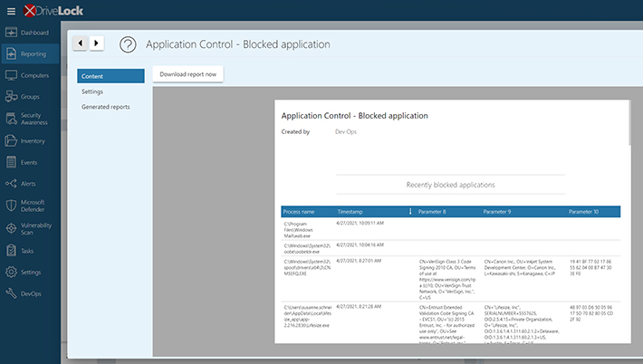643x364 pixels.
Task: Select the Content tab
Action: pos(110,76)
